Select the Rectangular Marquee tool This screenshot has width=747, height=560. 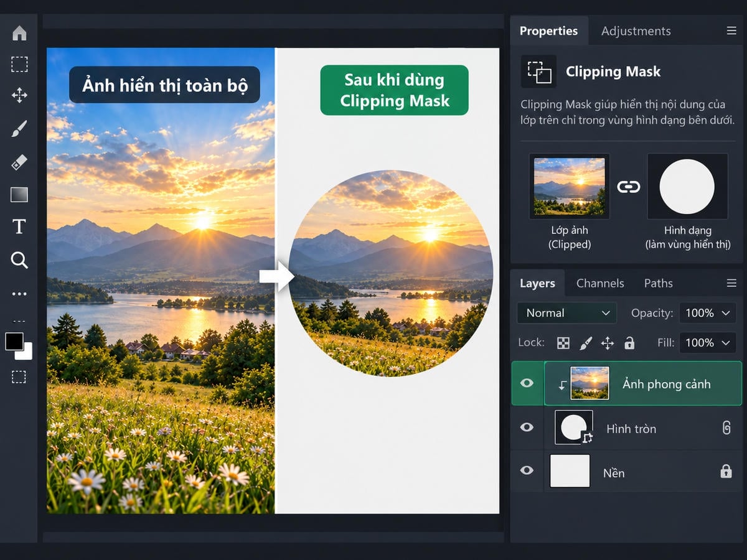tap(19, 64)
